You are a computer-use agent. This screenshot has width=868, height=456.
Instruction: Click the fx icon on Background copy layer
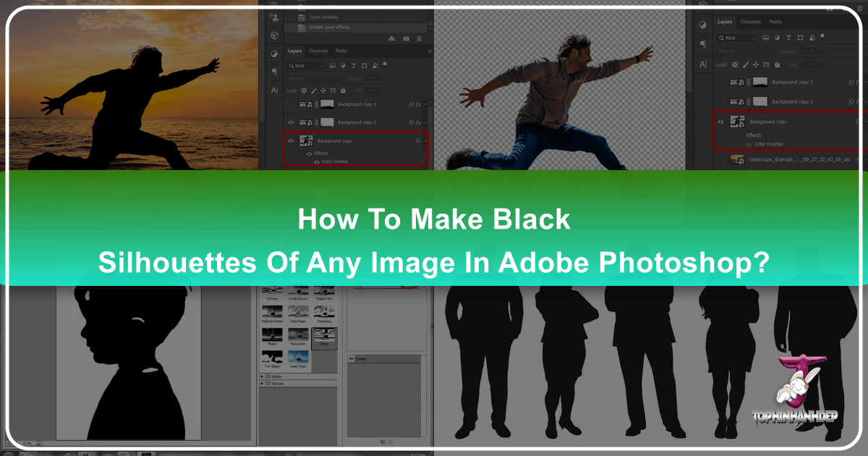click(417, 141)
